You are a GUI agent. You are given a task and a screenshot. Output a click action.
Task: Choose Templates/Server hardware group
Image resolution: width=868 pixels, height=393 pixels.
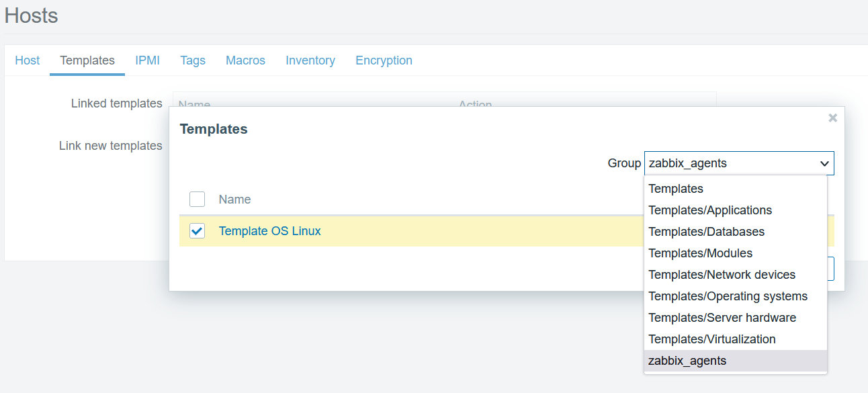(722, 317)
